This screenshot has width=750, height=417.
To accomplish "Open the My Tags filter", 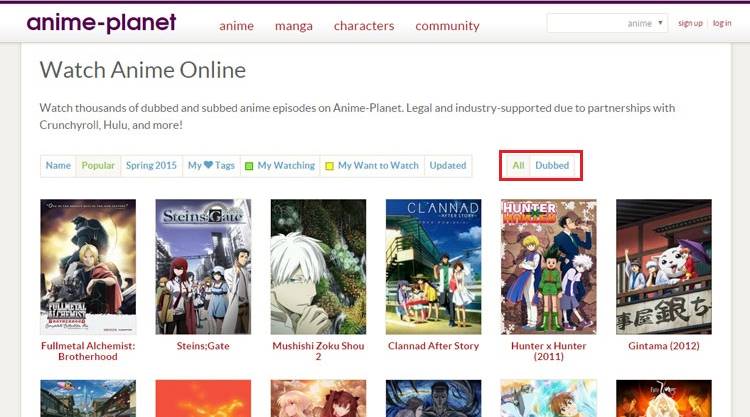I will point(211,165).
